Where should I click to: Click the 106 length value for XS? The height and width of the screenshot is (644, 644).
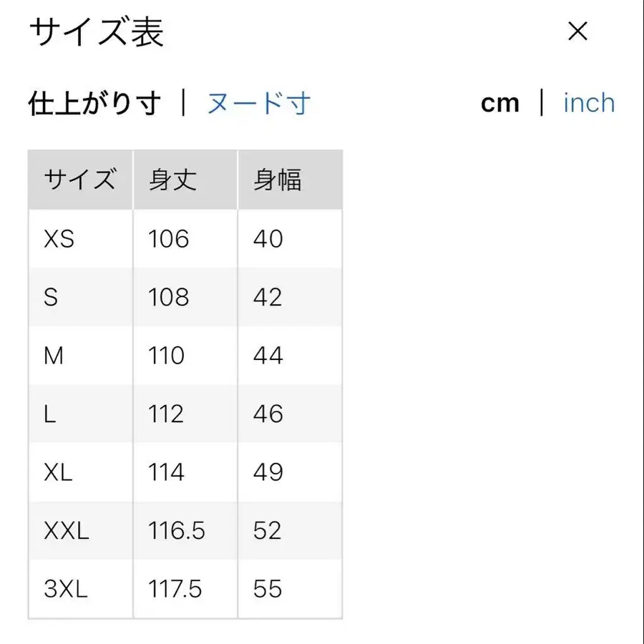coord(167,239)
